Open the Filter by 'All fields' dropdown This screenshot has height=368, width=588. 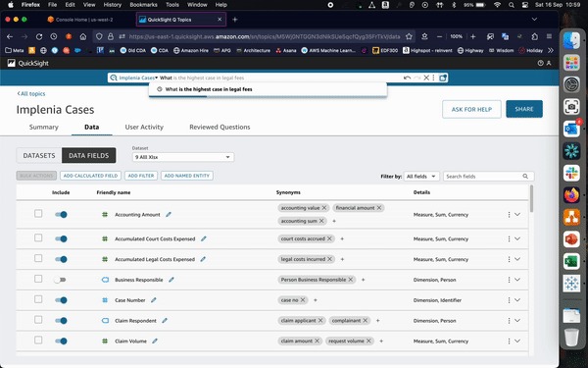421,176
